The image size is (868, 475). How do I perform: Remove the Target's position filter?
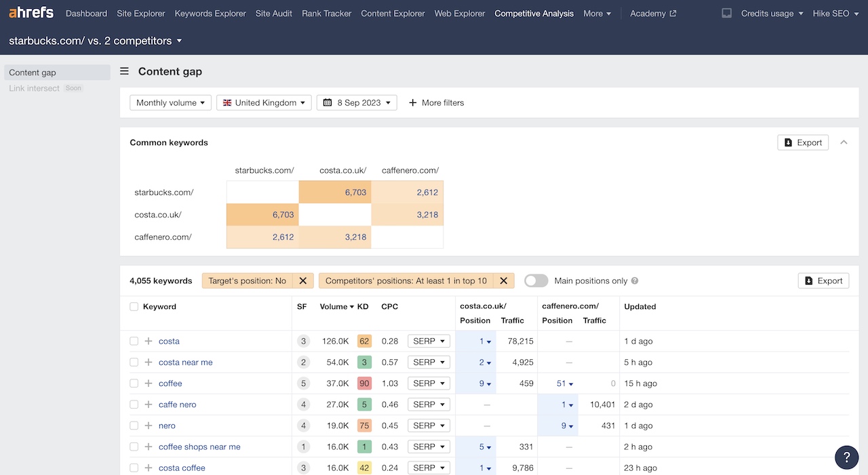[x=303, y=281]
